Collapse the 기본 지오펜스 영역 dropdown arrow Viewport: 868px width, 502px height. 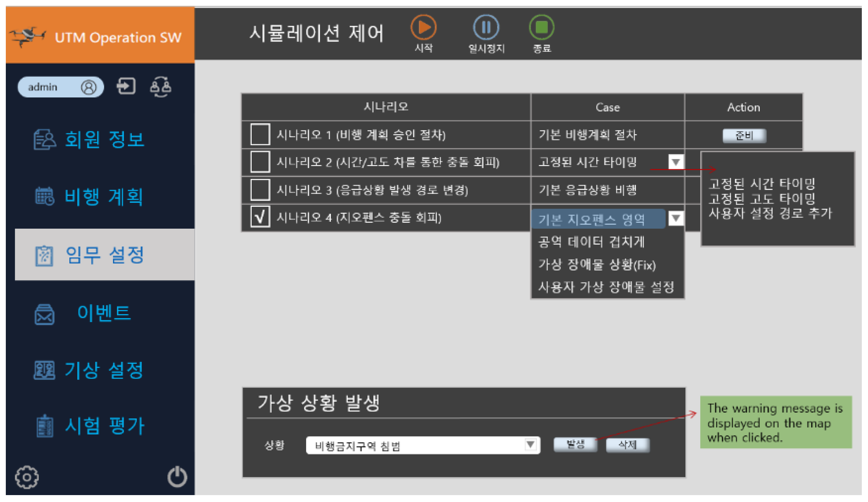[x=676, y=218]
